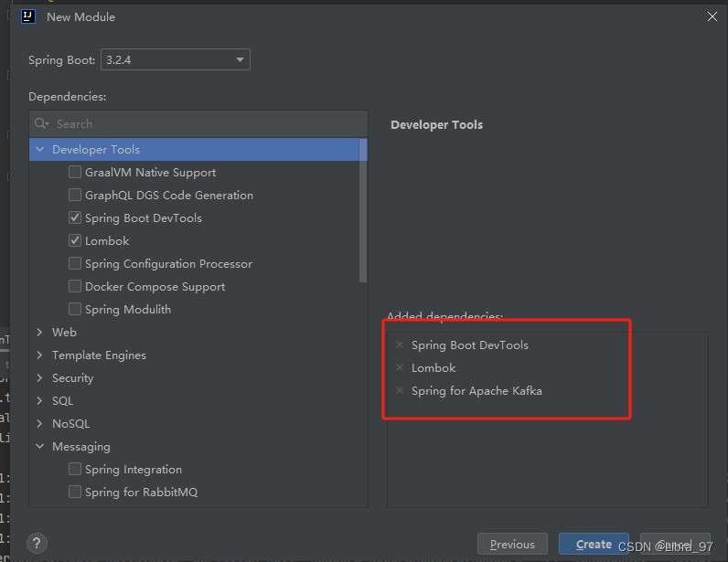
Task: Click the search magnifier icon
Action: (x=41, y=123)
